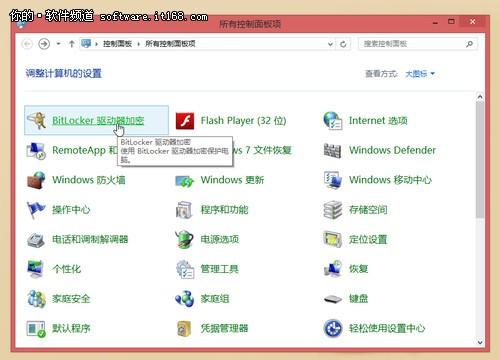Refresh the control panel view
The image size is (500, 360).
click(343, 44)
